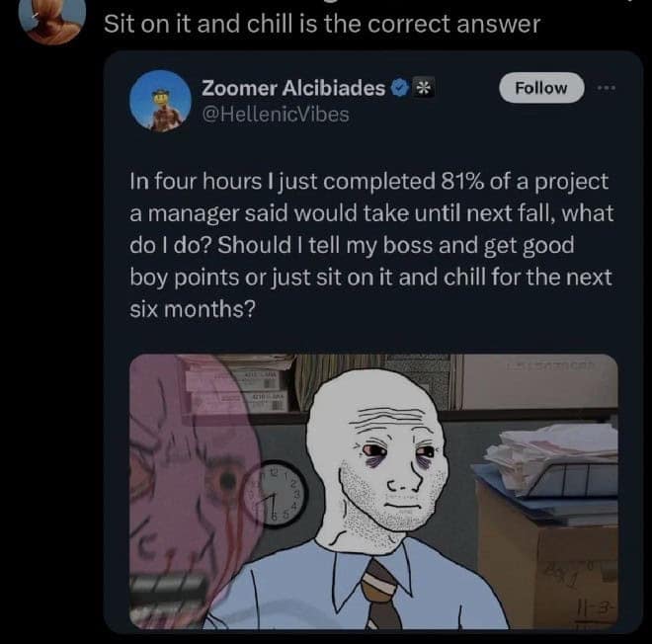Open the replier's profile picture
652x644 pixels.
(x=52, y=19)
